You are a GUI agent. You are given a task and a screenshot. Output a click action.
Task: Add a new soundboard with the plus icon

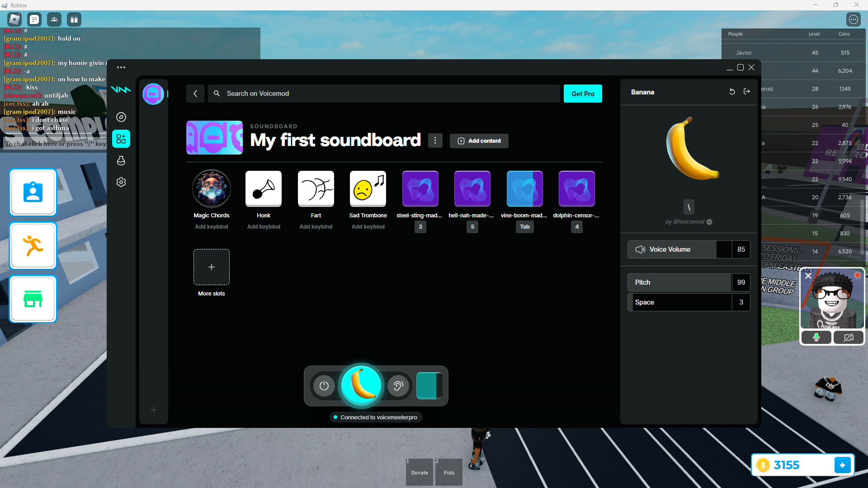154,410
